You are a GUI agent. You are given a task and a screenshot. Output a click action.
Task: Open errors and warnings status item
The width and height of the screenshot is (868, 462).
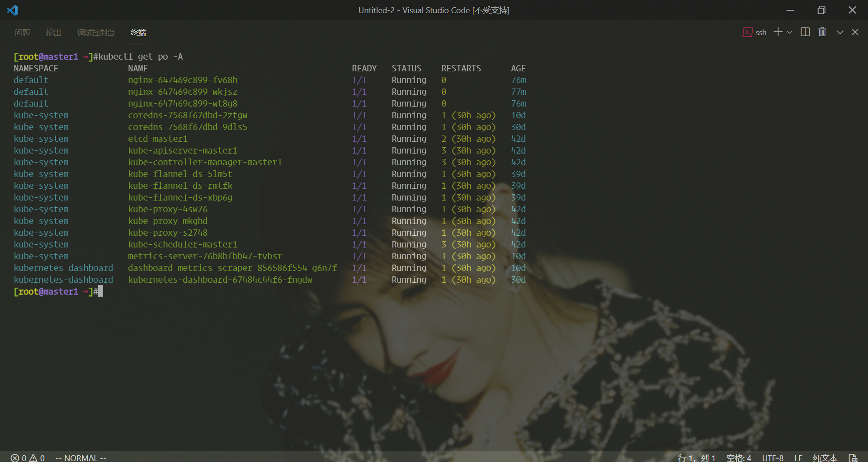pos(28,457)
